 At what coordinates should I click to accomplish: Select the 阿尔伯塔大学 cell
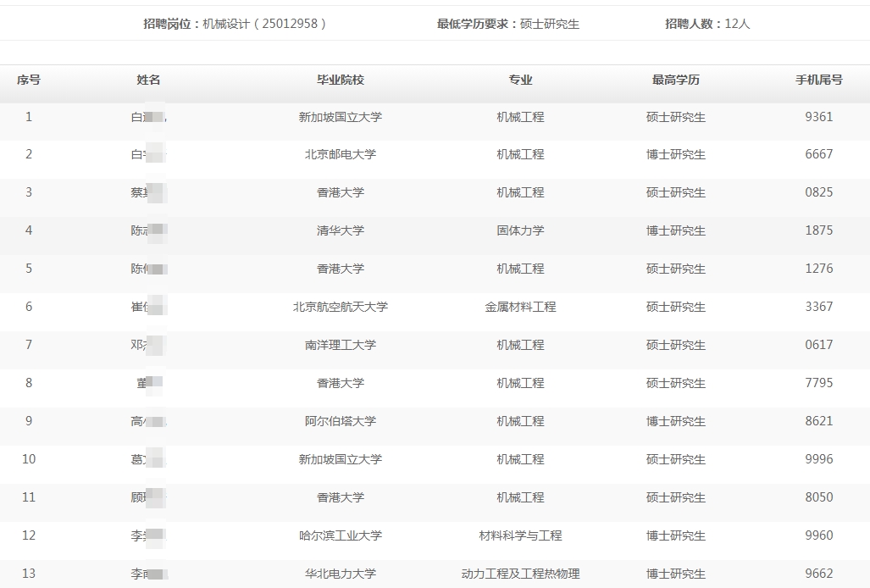point(341,421)
